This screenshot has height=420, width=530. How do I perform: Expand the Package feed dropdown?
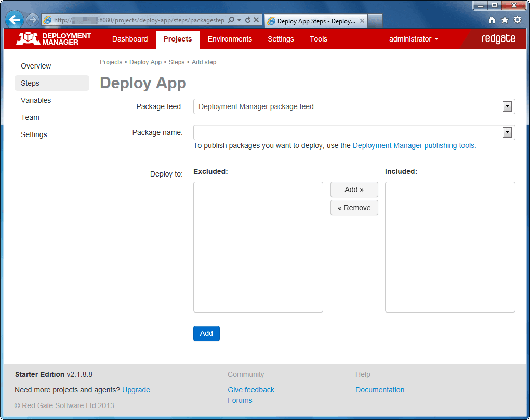[507, 107]
